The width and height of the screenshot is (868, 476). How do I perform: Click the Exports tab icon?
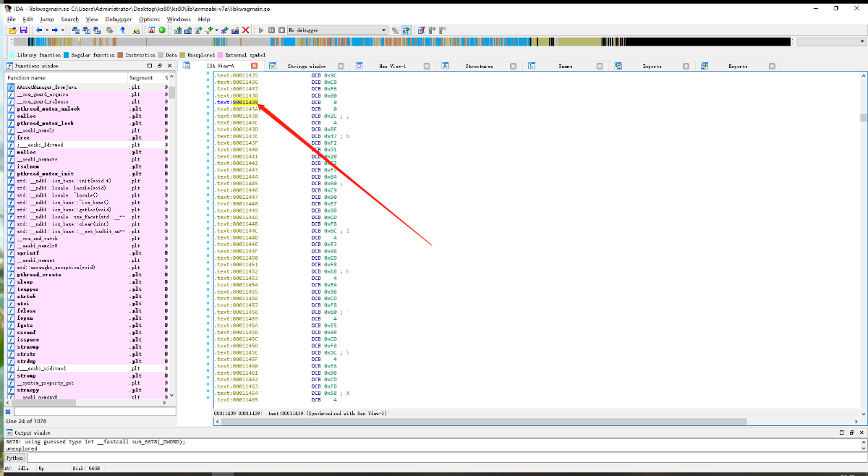pyautogui.click(x=704, y=66)
